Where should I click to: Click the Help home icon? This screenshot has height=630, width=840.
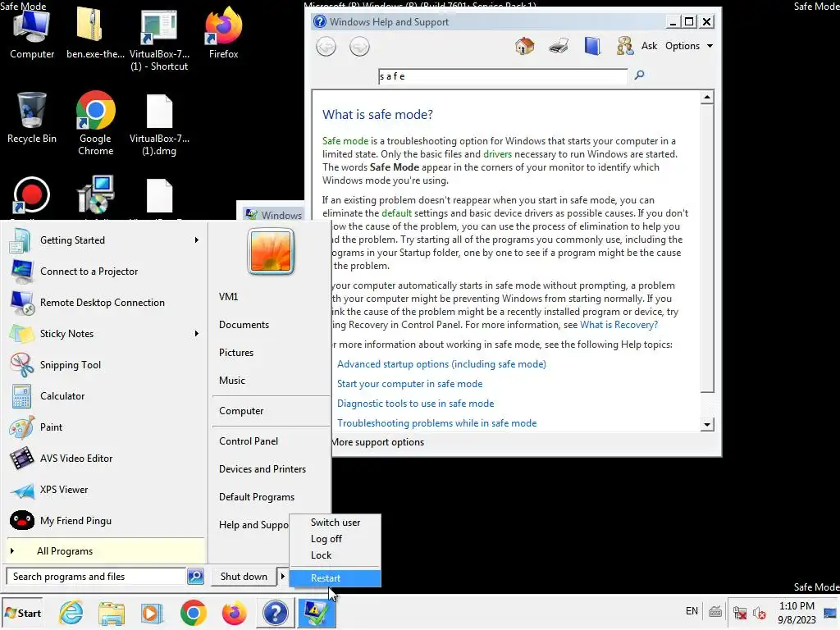click(524, 46)
